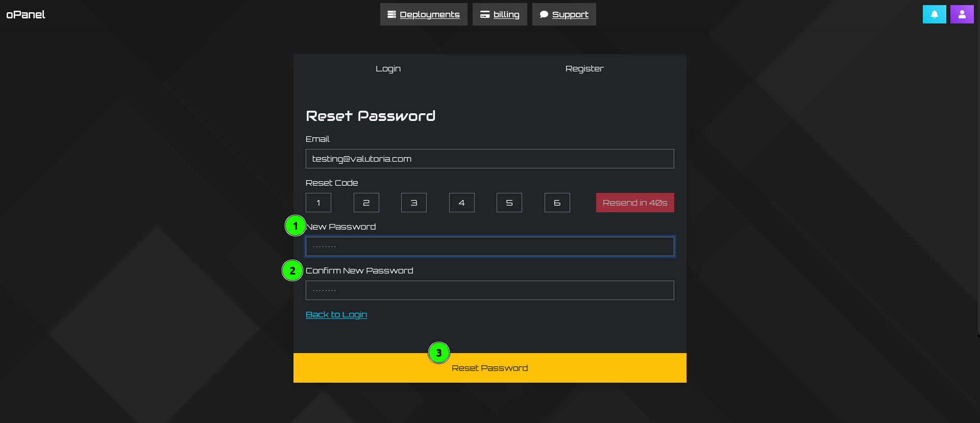Switch to the Register tab

coord(584,68)
